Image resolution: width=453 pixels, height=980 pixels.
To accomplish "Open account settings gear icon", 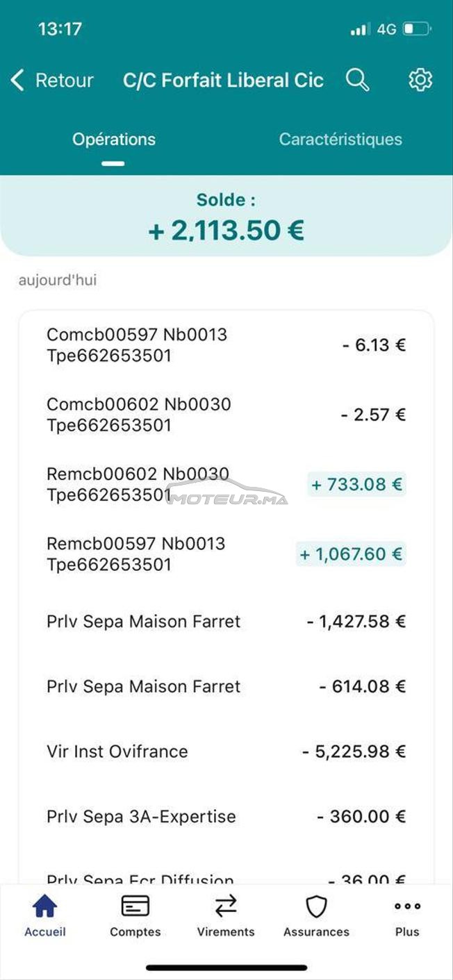I will click(420, 80).
